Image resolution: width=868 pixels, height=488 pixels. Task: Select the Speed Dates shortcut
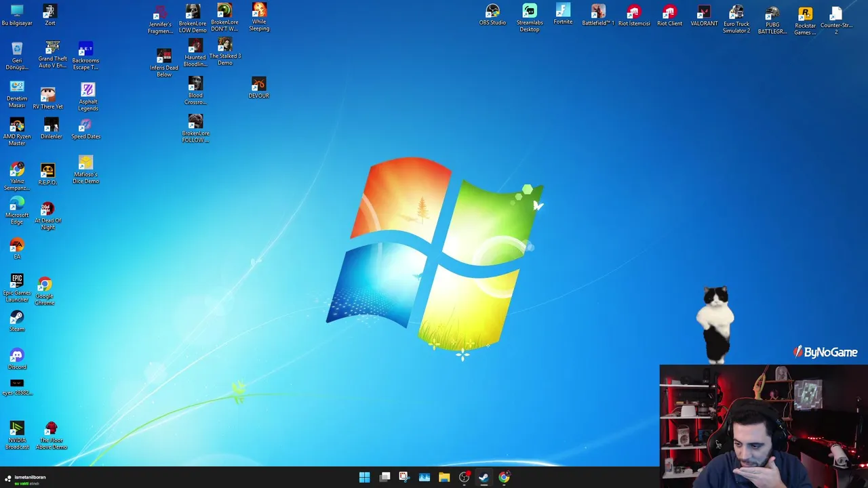coord(85,129)
